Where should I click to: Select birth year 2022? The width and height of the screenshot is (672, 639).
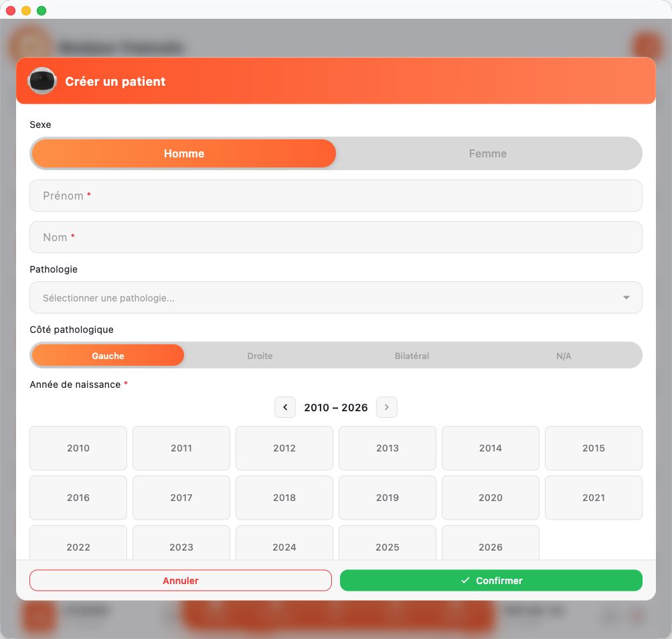pyautogui.click(x=78, y=543)
